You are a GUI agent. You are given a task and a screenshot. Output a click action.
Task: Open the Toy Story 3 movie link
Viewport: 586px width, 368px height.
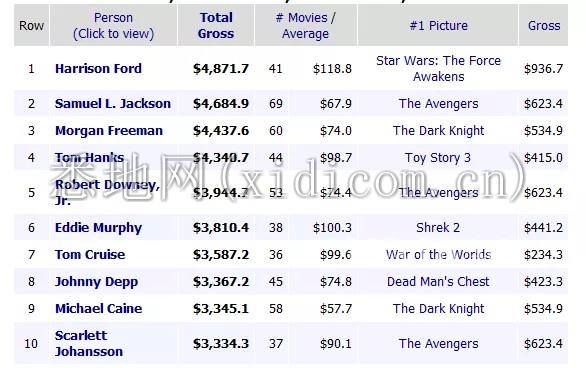pos(438,158)
